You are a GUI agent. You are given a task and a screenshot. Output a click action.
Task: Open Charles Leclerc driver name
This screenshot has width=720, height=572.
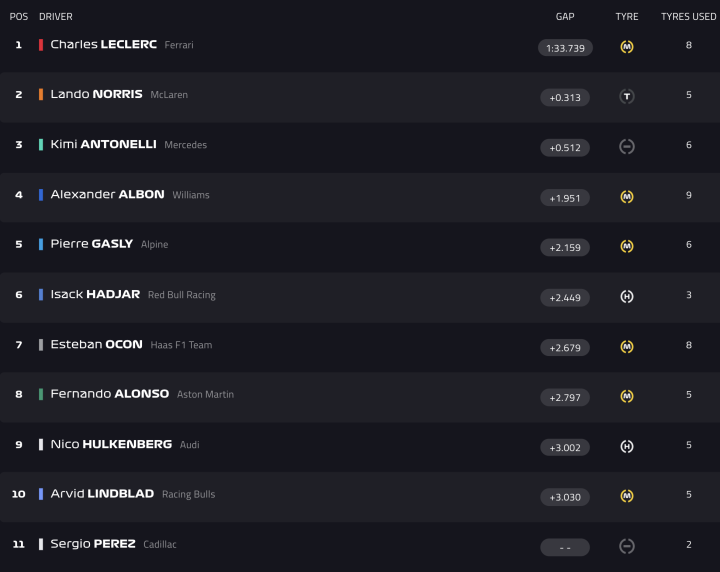[103, 45]
